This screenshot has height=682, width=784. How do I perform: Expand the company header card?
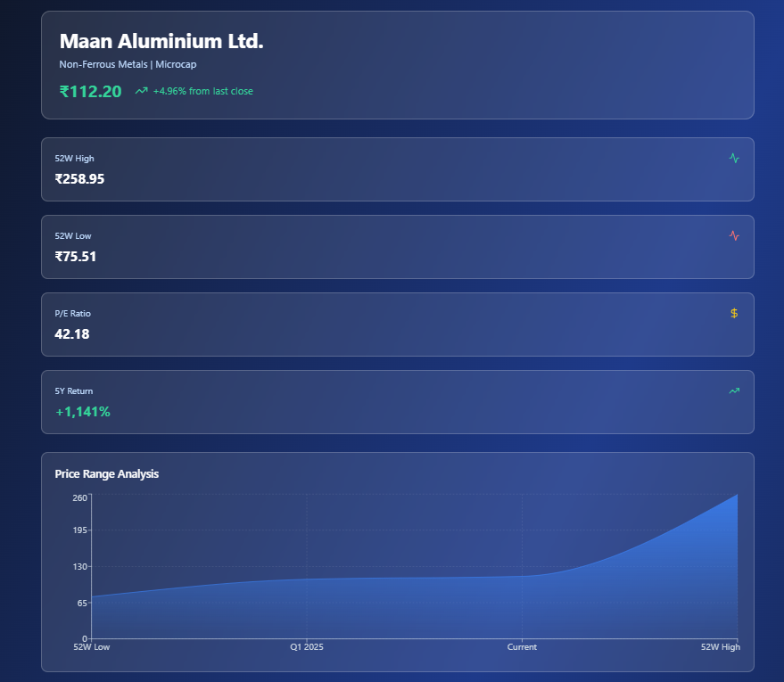point(396,64)
